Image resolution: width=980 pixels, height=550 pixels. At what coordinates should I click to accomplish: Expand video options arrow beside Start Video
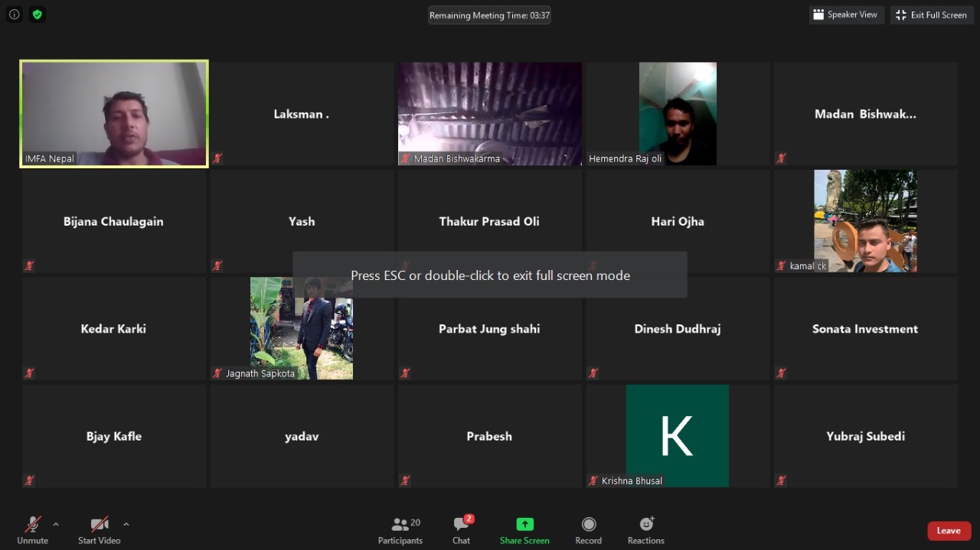[126, 525]
